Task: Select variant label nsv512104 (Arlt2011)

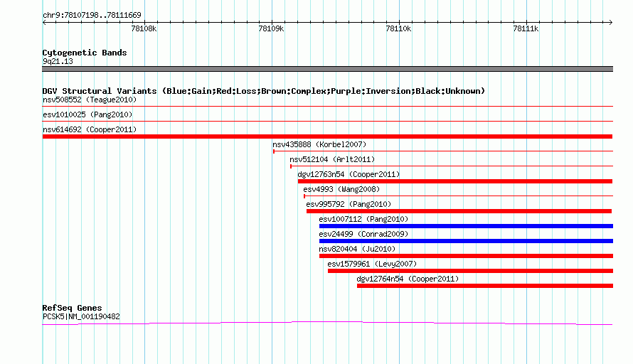Action: pos(332,159)
